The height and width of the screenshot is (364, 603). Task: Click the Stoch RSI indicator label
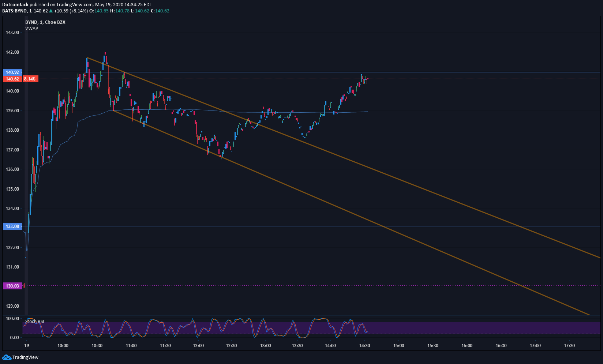[34, 322]
